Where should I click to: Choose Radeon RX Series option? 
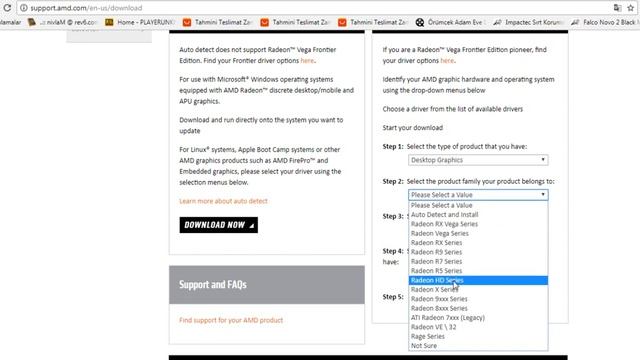tap(478, 243)
